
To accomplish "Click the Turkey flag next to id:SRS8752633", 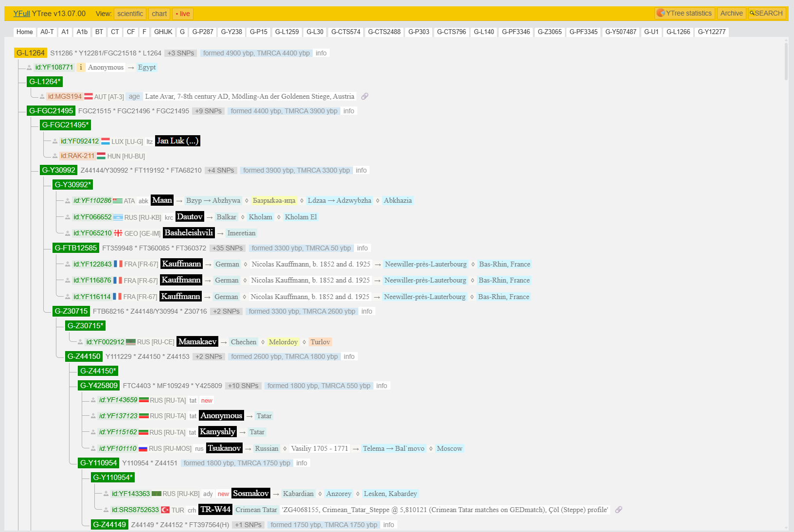I will 165,510.
